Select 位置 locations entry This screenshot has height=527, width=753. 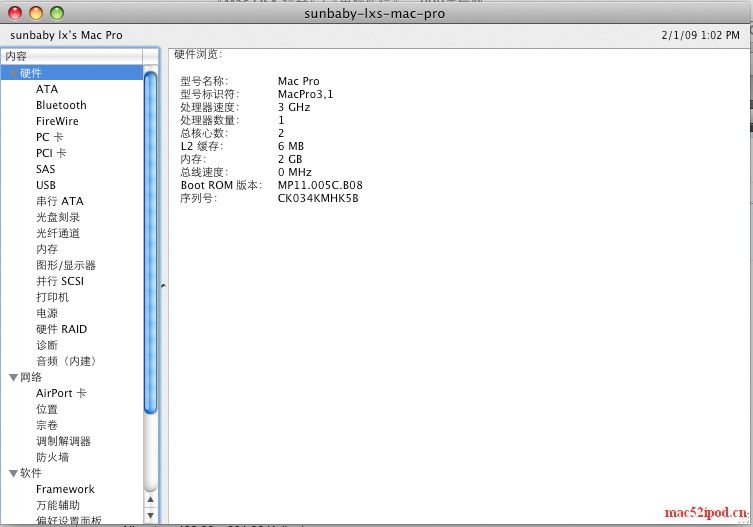point(47,409)
